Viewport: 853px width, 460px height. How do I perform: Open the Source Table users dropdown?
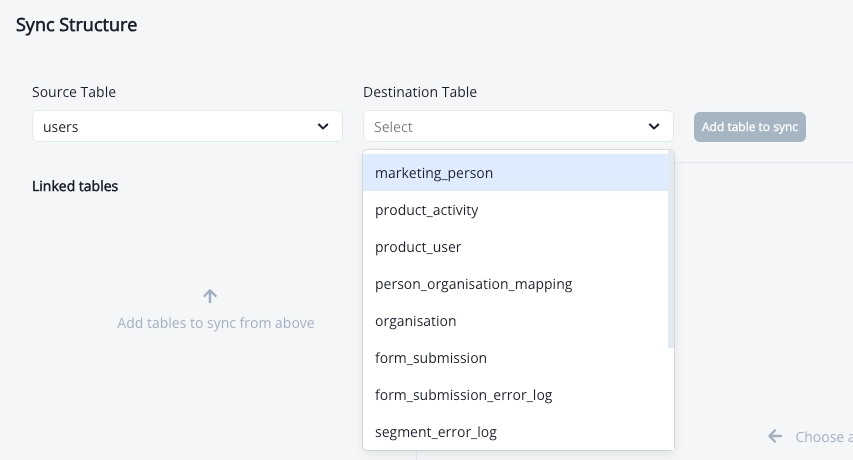point(187,126)
